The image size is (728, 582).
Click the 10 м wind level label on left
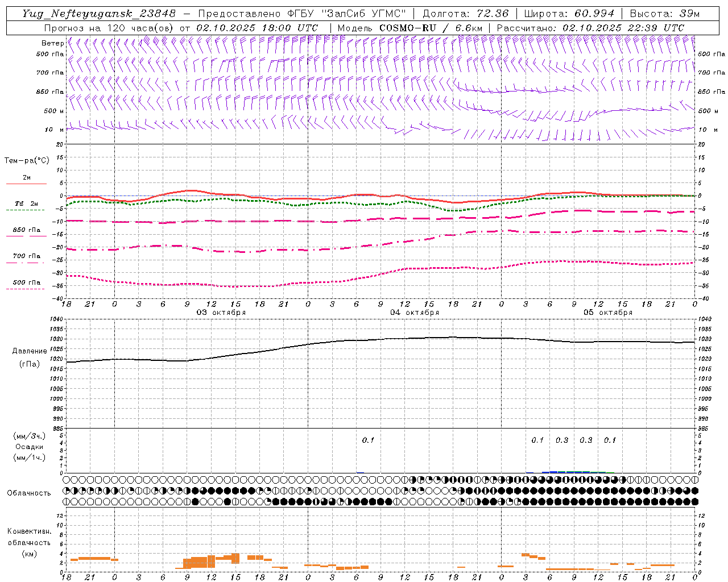[54, 130]
